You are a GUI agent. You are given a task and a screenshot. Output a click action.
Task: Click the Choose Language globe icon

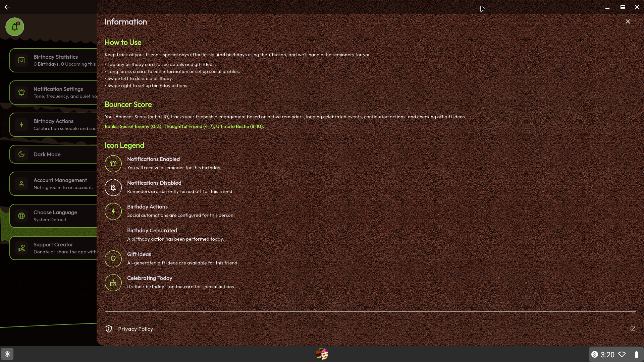[21, 216]
